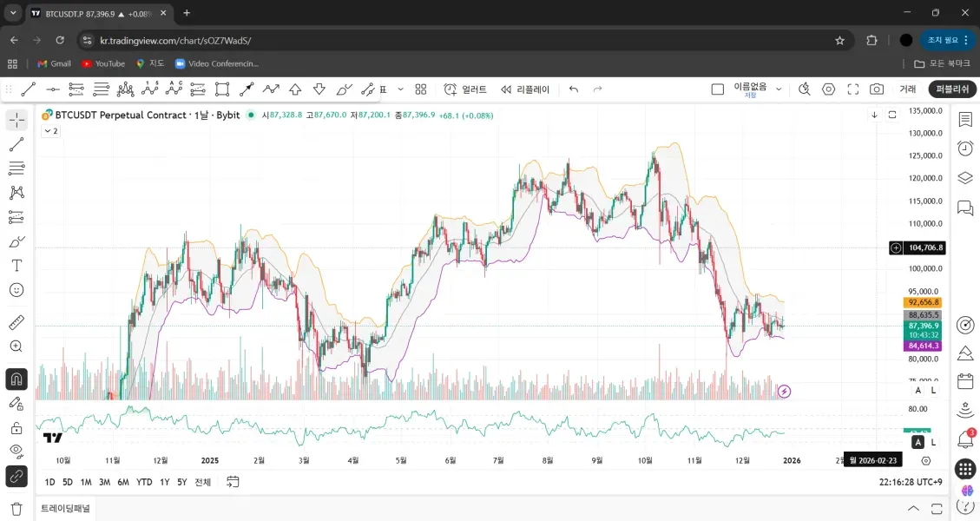
Task: Open the ruler measure tool
Action: [16, 323]
